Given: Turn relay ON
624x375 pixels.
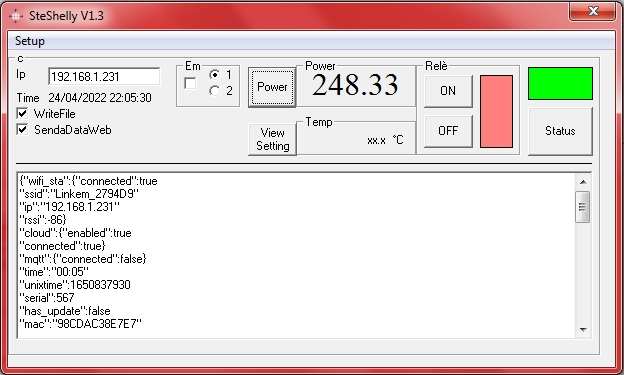Looking at the screenshot, I should coord(448,91).
